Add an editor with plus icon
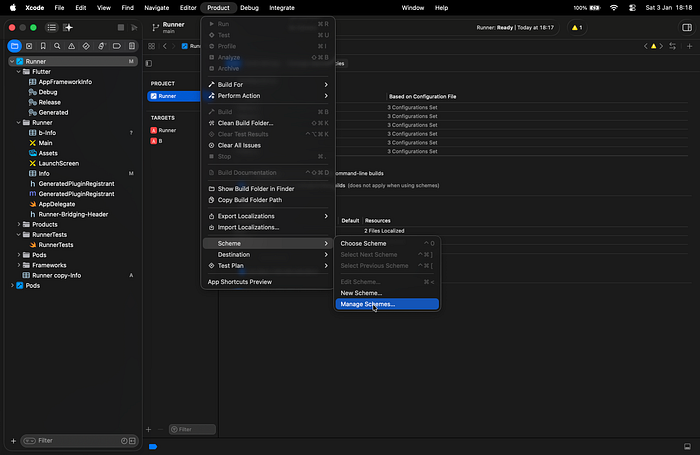This screenshot has height=455, width=700. 689,46
